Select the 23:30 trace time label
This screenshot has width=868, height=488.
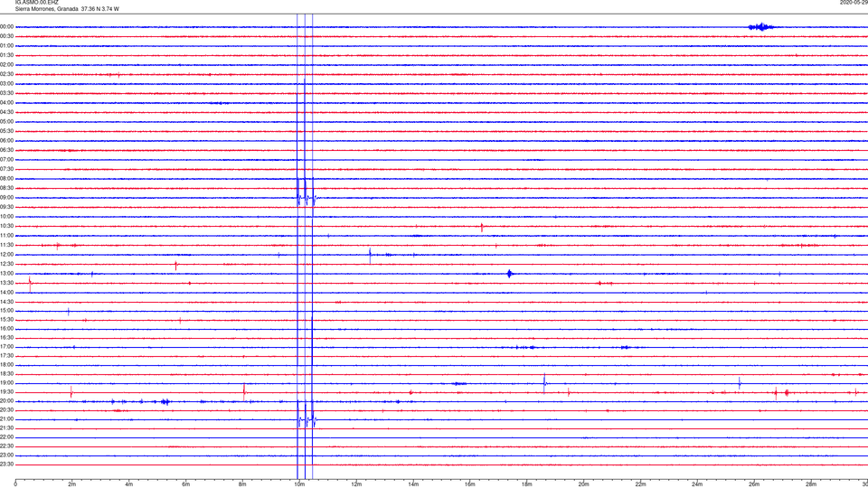[7, 464]
